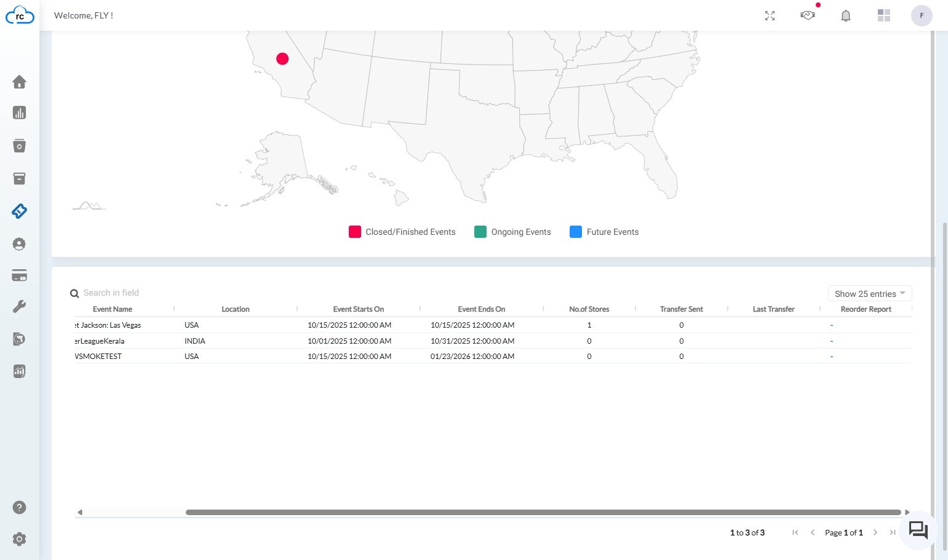Click the table horizontal scrollbar thumb
The image size is (948, 560).
tap(543, 512)
